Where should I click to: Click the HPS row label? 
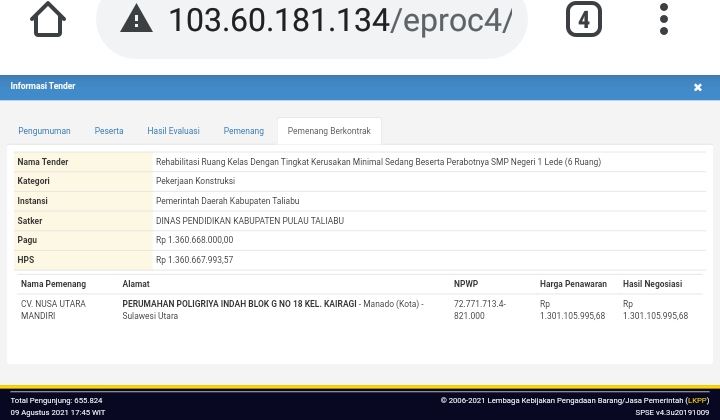[26, 260]
